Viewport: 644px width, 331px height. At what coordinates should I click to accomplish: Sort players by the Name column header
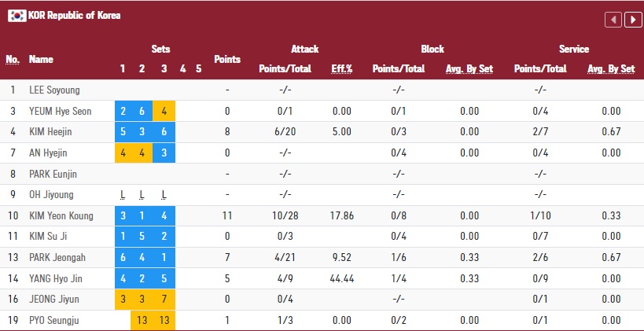point(39,59)
